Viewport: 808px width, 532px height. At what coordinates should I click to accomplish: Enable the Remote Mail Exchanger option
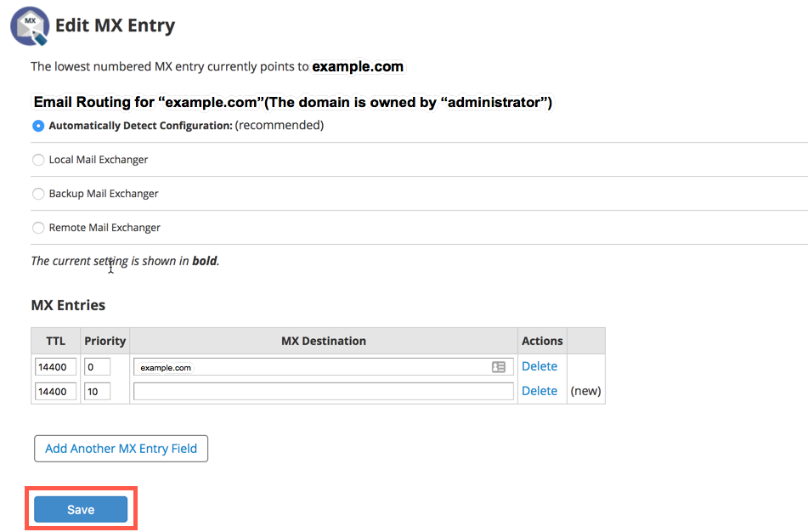(x=38, y=228)
